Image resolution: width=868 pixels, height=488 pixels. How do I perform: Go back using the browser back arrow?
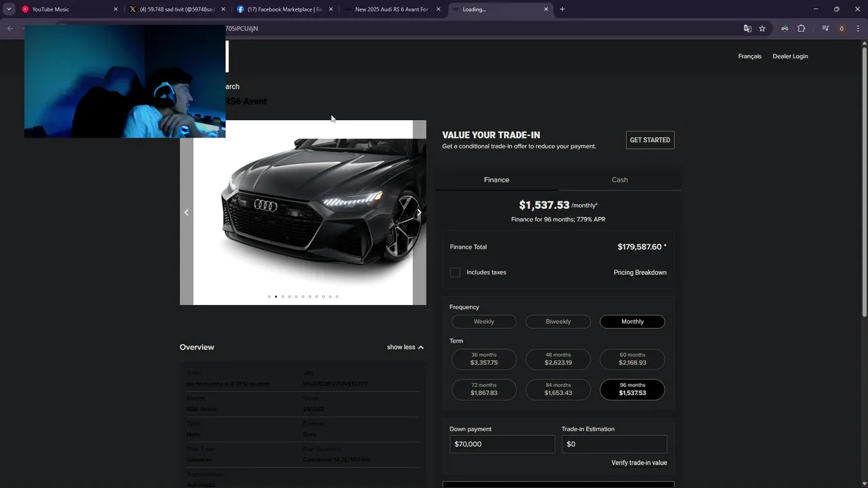click(9, 28)
